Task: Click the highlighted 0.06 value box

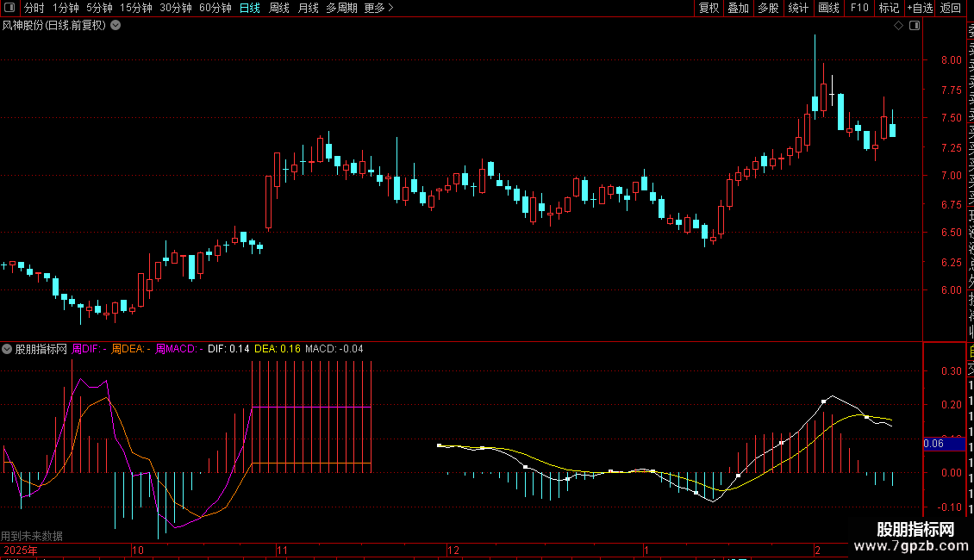Action: pos(944,444)
